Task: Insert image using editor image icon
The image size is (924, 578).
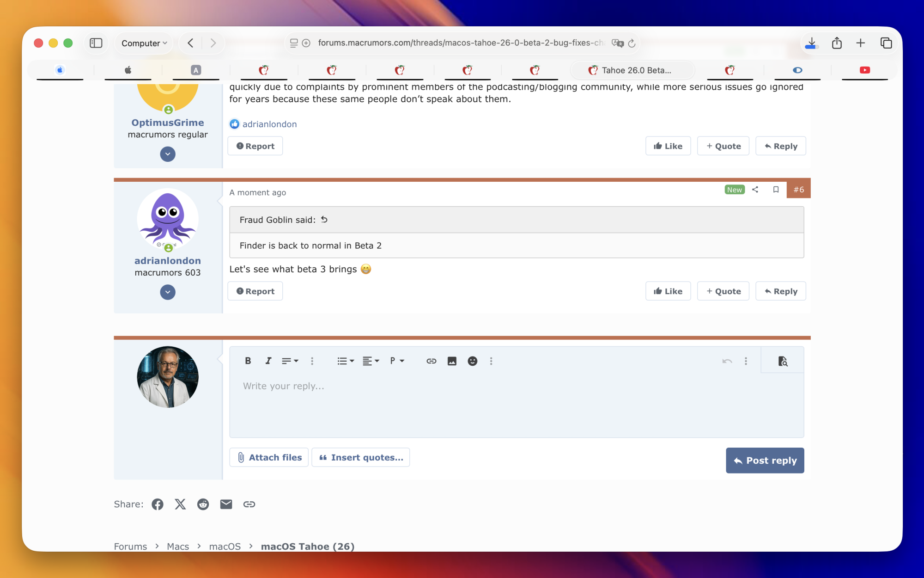Action: [x=452, y=361]
